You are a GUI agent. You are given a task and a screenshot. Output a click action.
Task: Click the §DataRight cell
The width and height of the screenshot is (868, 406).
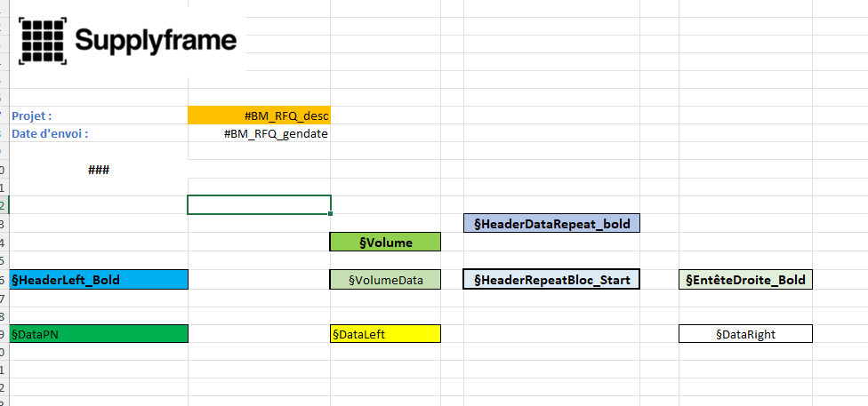click(x=745, y=334)
